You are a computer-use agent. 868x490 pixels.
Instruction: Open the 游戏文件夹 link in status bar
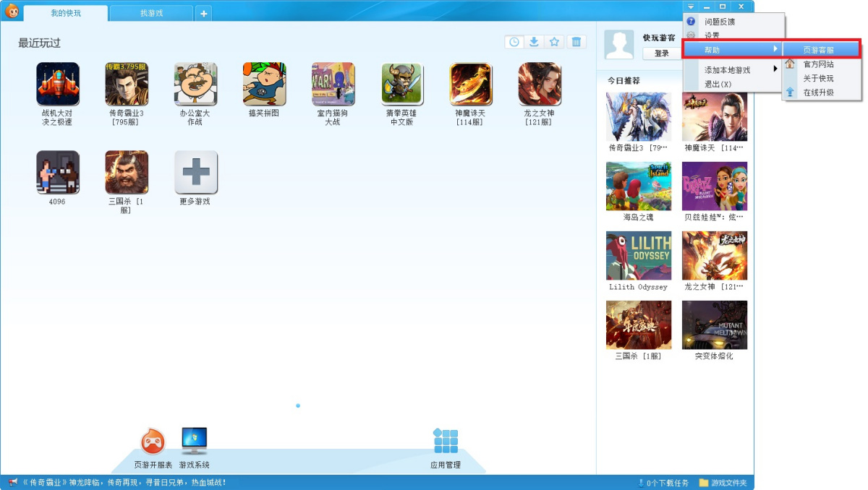[723, 483]
